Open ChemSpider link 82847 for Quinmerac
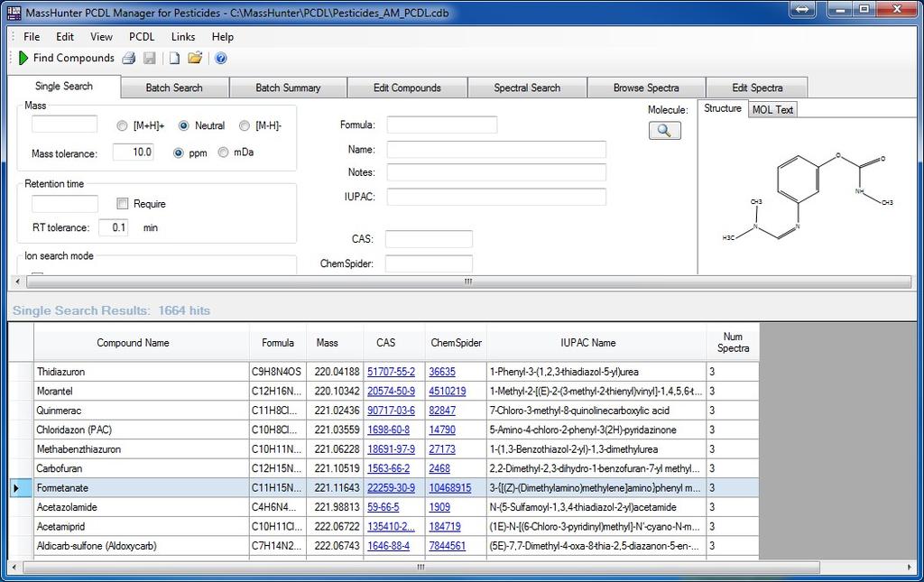This screenshot has height=582, width=924. 442,411
